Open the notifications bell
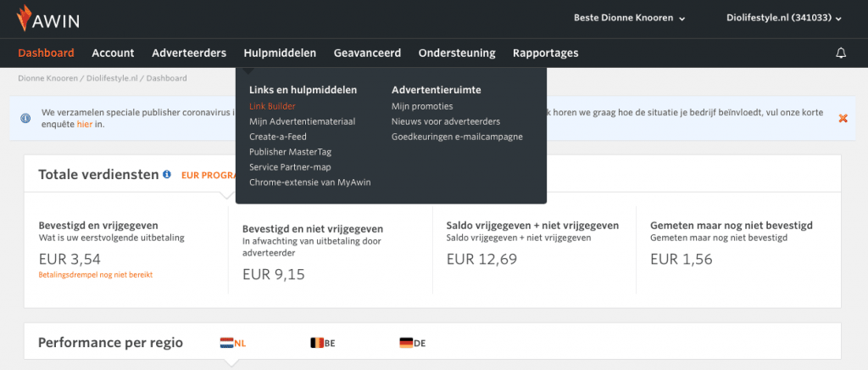Viewport: 868px width, 370px height. coord(841,53)
